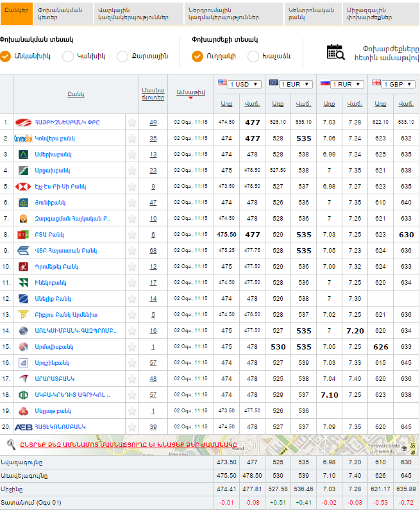This screenshot has height=513, width=420.
Task: Select the Քարտային radio option
Action: point(122,56)
